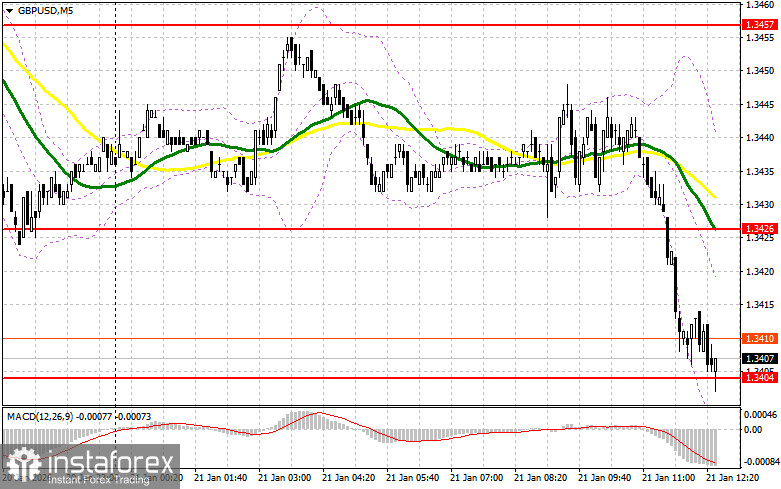The image size is (781, 489).
Task: Click the 21 Jan 11:00 time label
Action: [x=669, y=478]
